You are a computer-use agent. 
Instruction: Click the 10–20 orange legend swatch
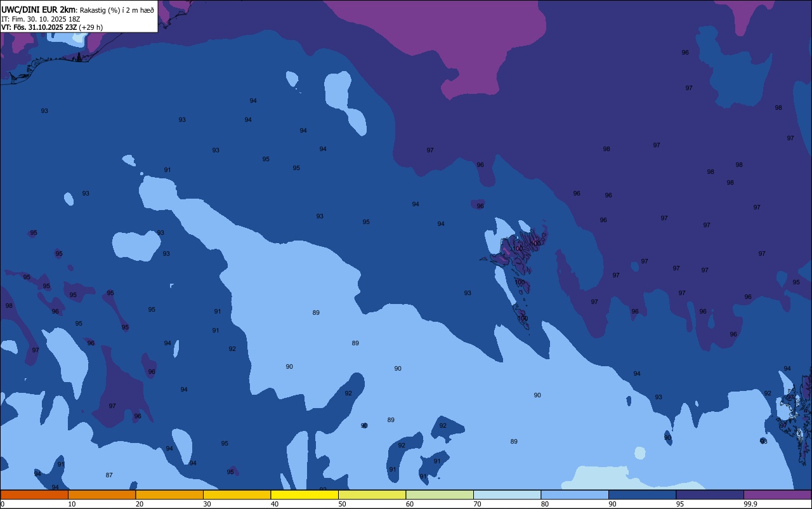[101, 494]
